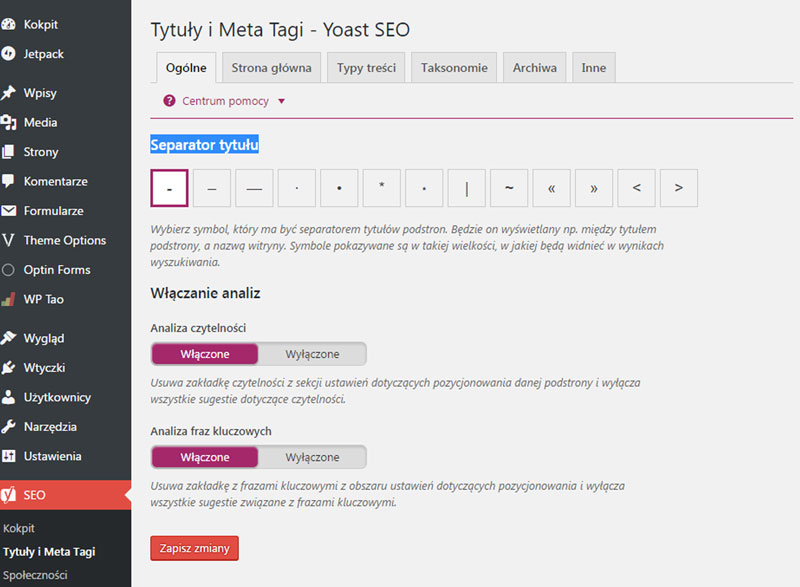Click the Narzędzia wrench icon
Screen dimensions: 800x587
(x=8, y=426)
